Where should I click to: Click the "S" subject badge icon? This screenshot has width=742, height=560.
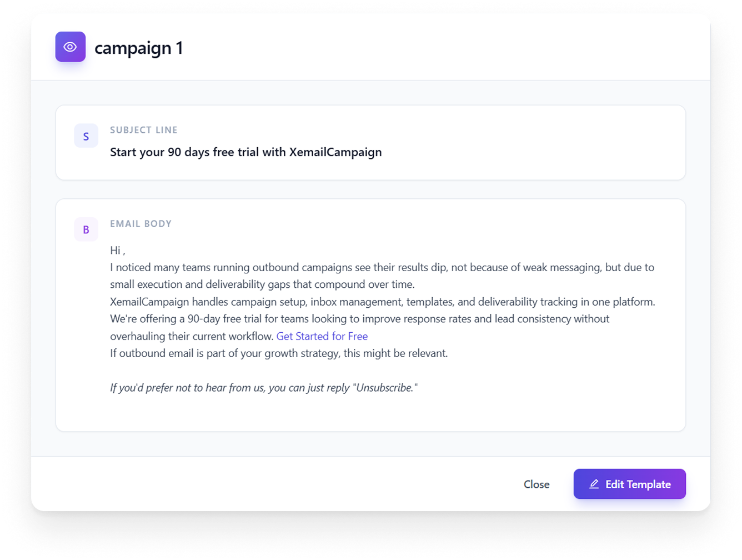[x=86, y=136]
